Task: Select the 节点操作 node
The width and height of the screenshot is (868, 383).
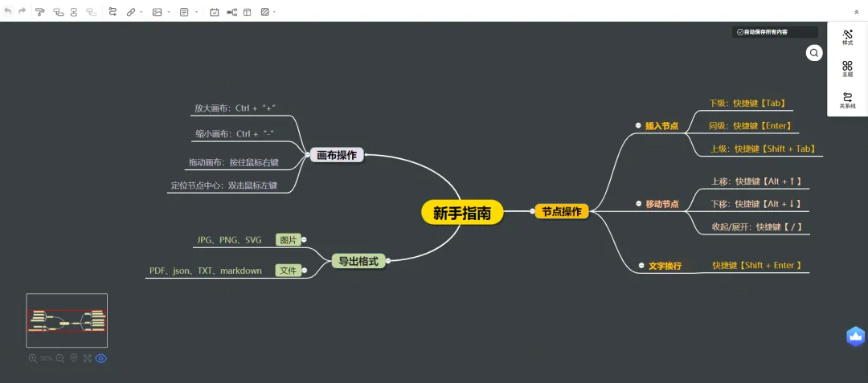Action: coord(562,211)
